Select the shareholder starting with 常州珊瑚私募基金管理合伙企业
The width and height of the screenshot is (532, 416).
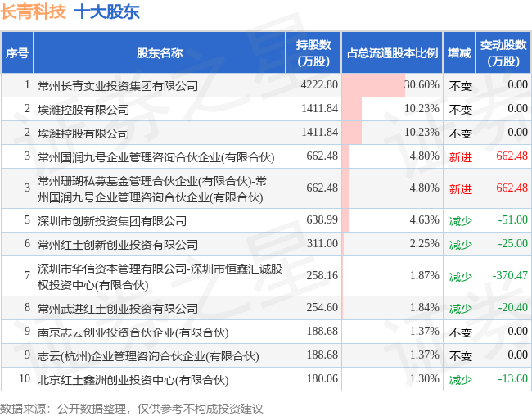tap(151, 189)
